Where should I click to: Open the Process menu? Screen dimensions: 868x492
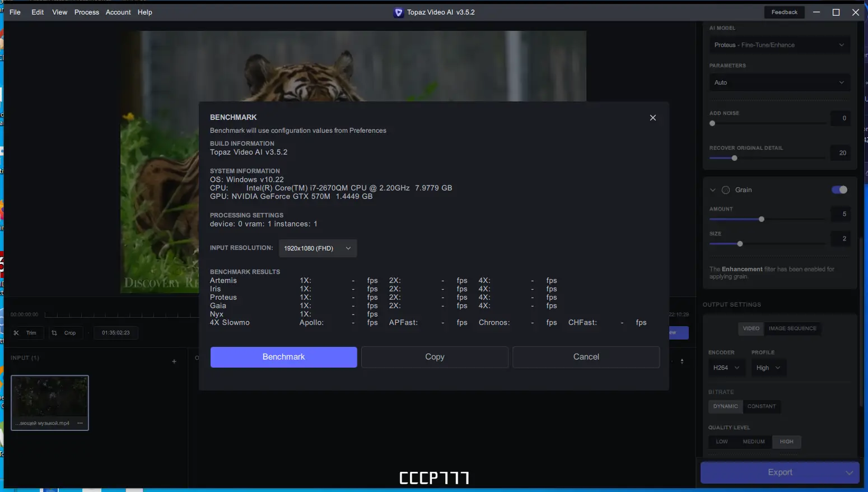coord(87,12)
